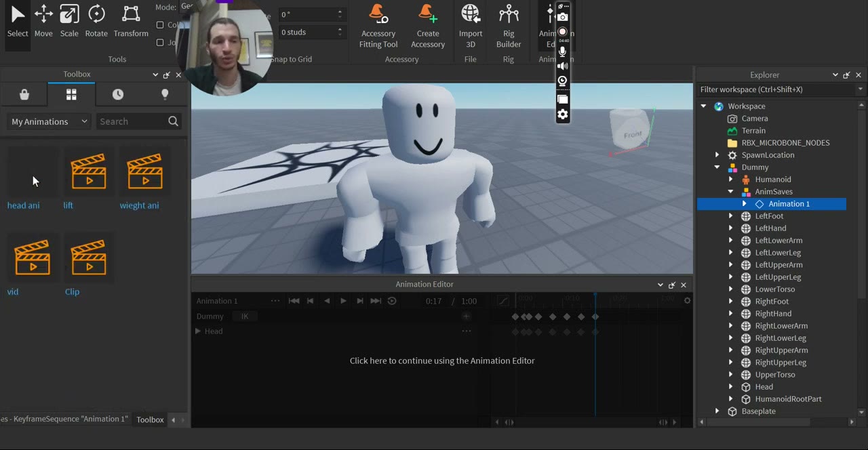Expand the SpawnLocation node
Screen dimensions: 868x450
tap(717, 155)
